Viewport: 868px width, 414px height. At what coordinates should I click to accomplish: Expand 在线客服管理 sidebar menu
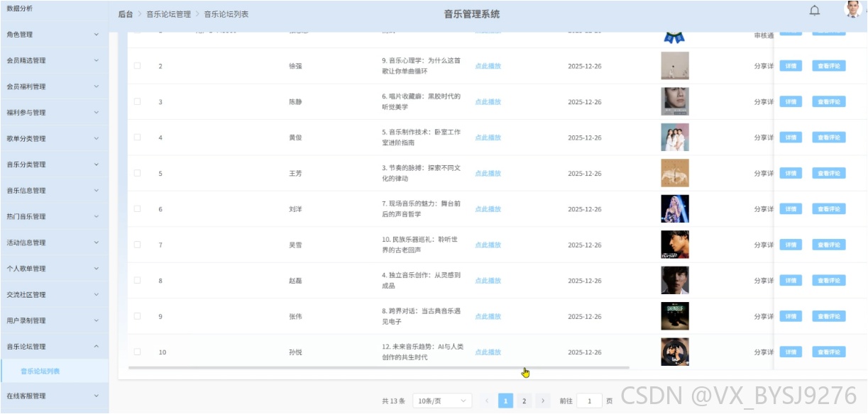pos(54,396)
